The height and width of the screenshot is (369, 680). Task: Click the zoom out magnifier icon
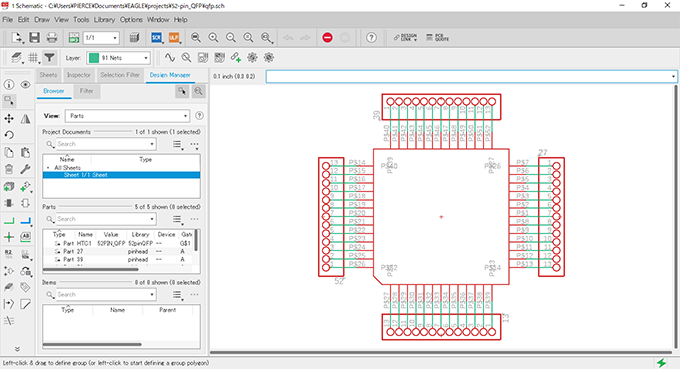pyautogui.click(x=231, y=38)
